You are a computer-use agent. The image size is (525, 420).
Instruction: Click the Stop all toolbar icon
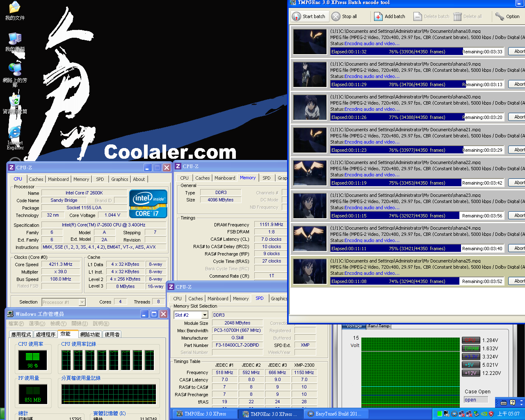(x=336, y=16)
